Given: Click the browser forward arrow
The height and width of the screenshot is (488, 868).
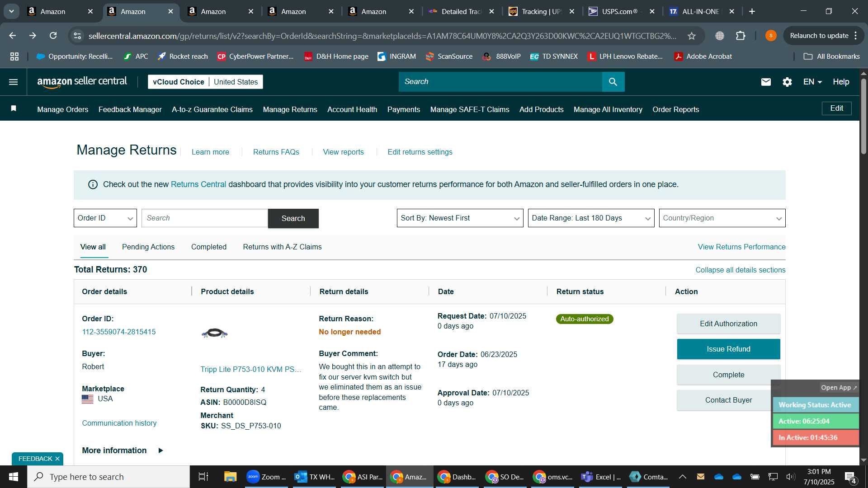Looking at the screenshot, I should pos(33,36).
